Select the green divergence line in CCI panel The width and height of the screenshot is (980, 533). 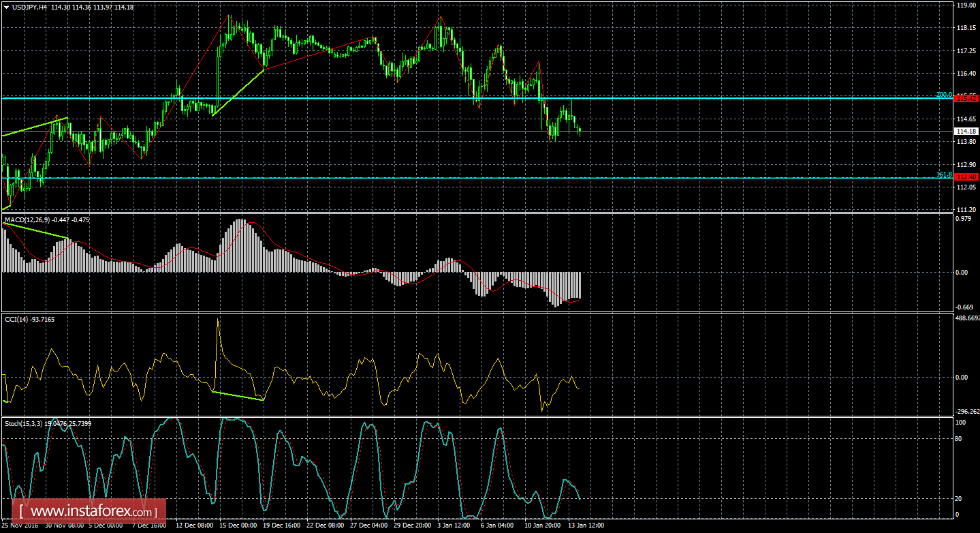tap(238, 396)
